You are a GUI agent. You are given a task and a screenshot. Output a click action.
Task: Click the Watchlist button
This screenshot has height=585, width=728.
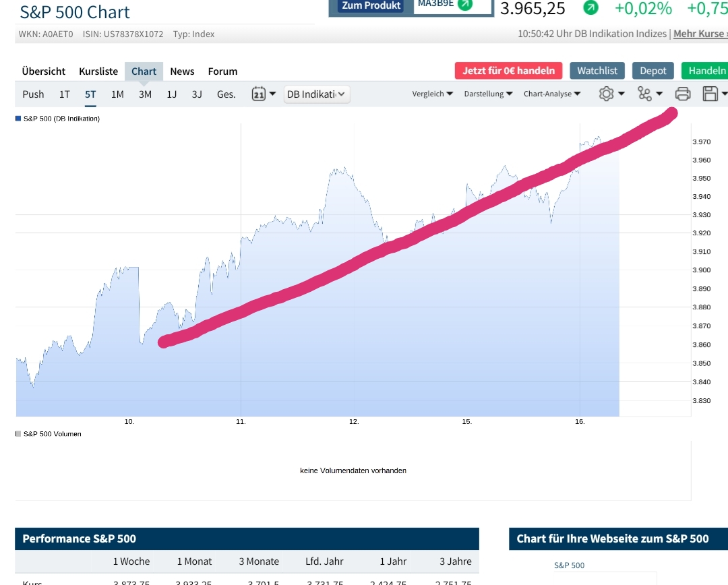[597, 70]
